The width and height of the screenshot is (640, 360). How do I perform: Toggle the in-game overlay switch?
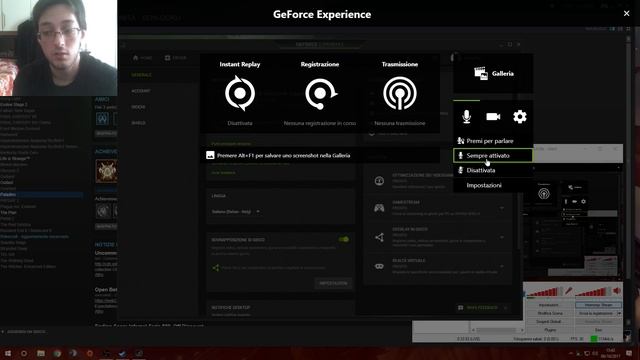pos(344,240)
